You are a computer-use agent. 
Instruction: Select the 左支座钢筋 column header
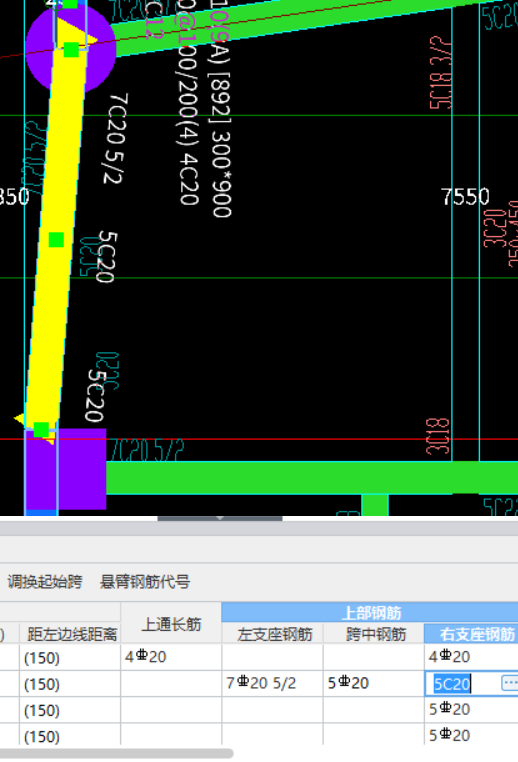(275, 634)
